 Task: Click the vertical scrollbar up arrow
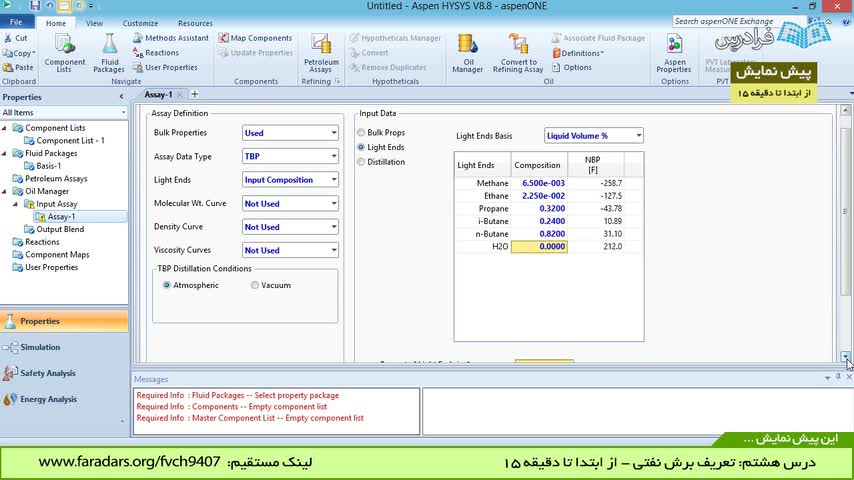click(x=845, y=110)
